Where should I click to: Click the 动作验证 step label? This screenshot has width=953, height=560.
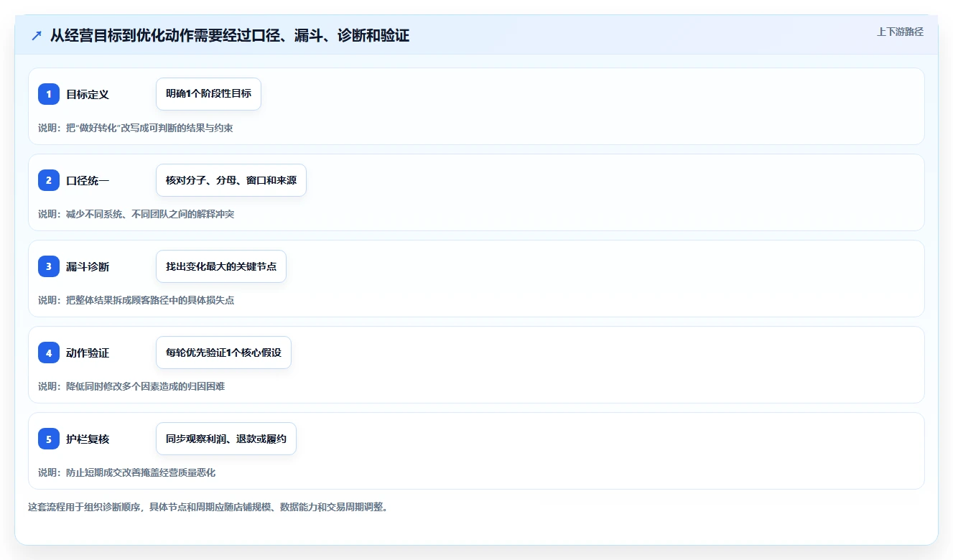coord(88,353)
